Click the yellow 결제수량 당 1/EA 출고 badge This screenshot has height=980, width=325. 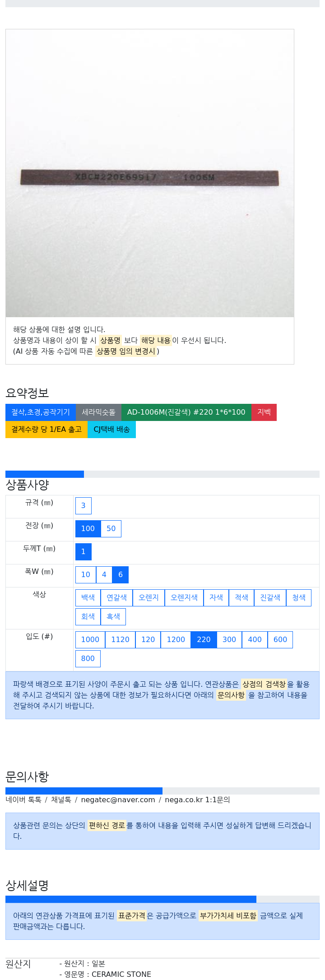46,430
